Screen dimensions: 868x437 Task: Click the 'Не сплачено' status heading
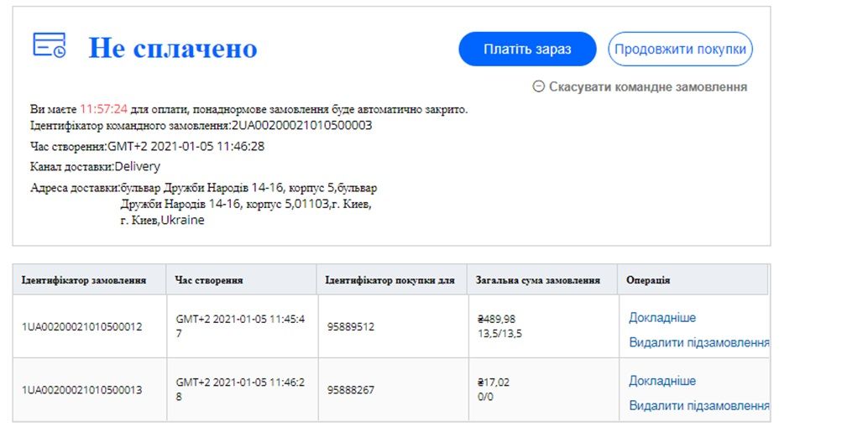click(173, 48)
